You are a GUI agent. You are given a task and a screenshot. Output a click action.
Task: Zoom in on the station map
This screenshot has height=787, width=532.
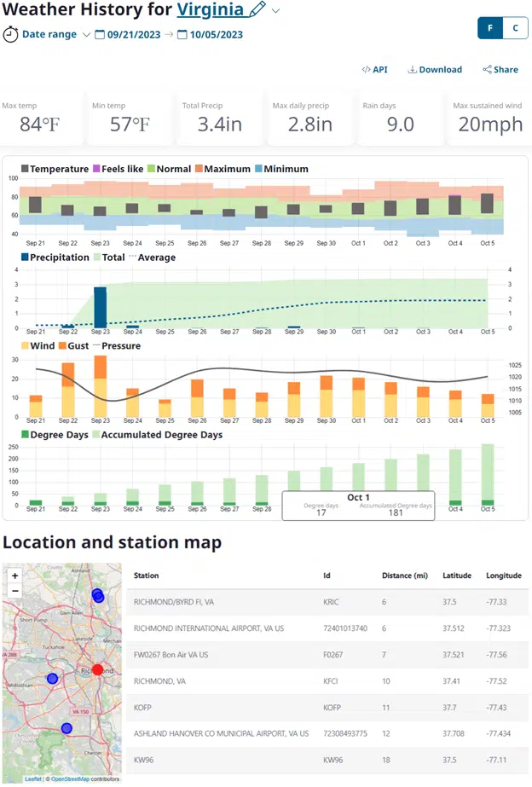[14, 576]
